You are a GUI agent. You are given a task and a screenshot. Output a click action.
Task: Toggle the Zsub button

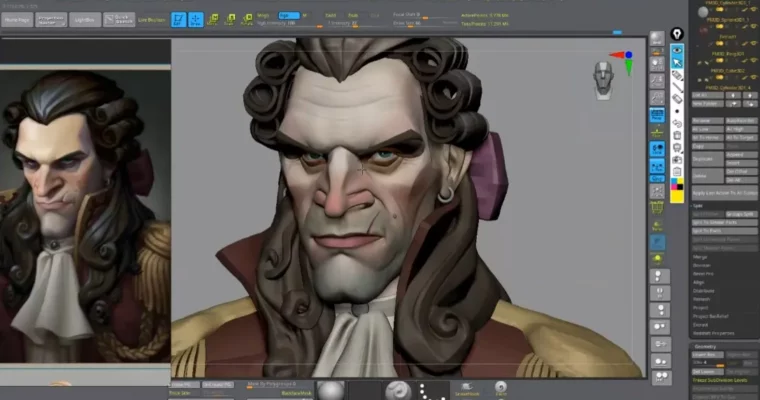(353, 16)
